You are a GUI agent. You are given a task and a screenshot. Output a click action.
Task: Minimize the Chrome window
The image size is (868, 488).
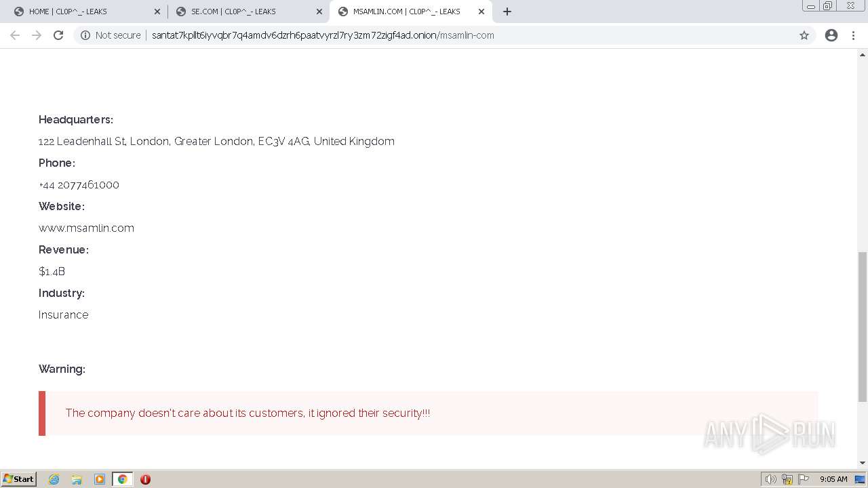coord(810,6)
